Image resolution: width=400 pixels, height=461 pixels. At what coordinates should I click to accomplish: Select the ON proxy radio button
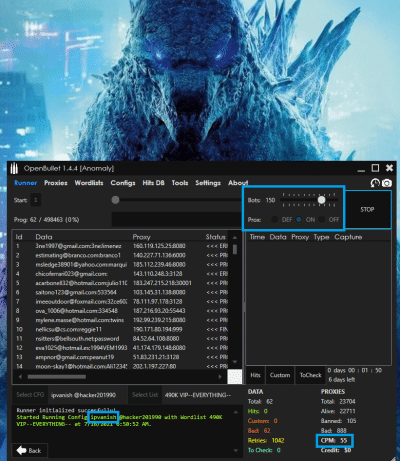click(299, 220)
